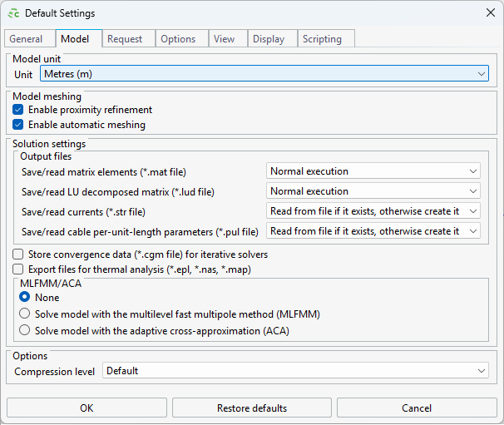Choose adaptive cross-approximation (ACA) option

click(26, 330)
